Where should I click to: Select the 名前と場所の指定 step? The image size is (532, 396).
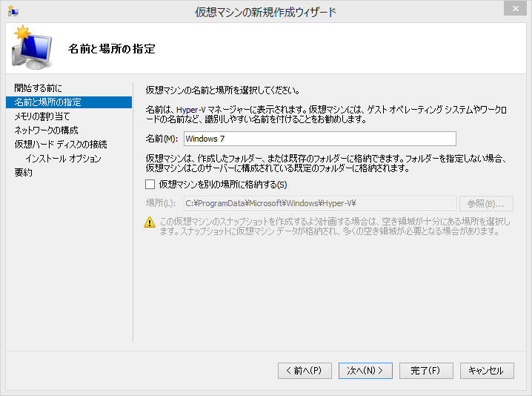[x=69, y=102]
